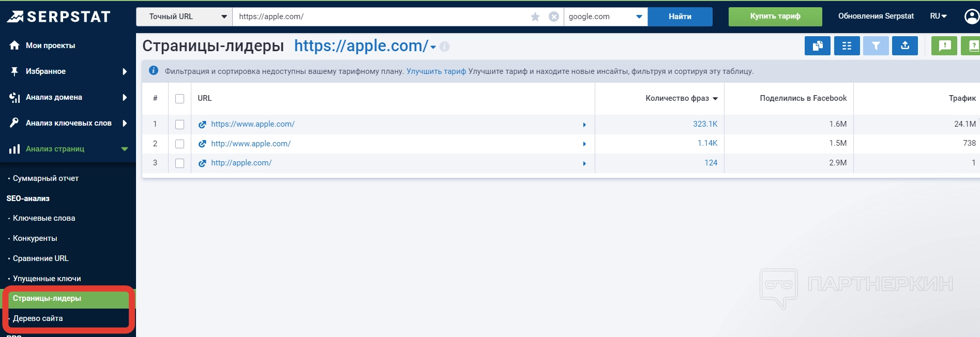Screen dimensions: 980x337
Task: Click the Анализ домена sidebar icon
Action: (14, 97)
